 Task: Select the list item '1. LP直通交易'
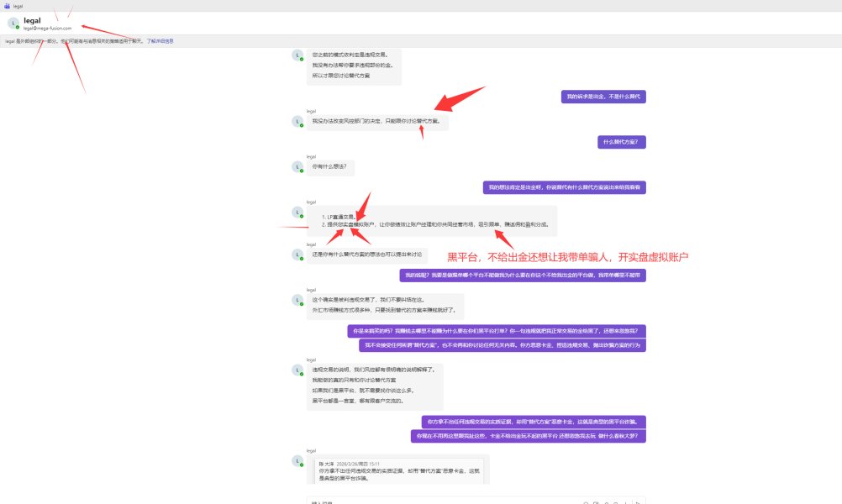coord(339,217)
